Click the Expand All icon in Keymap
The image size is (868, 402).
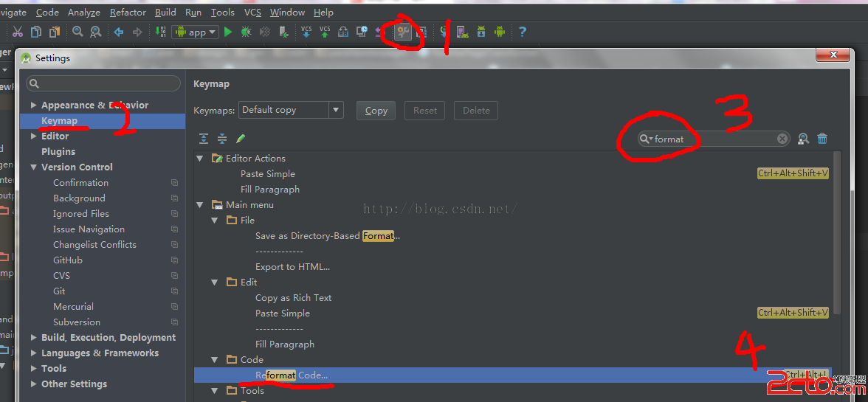(204, 139)
